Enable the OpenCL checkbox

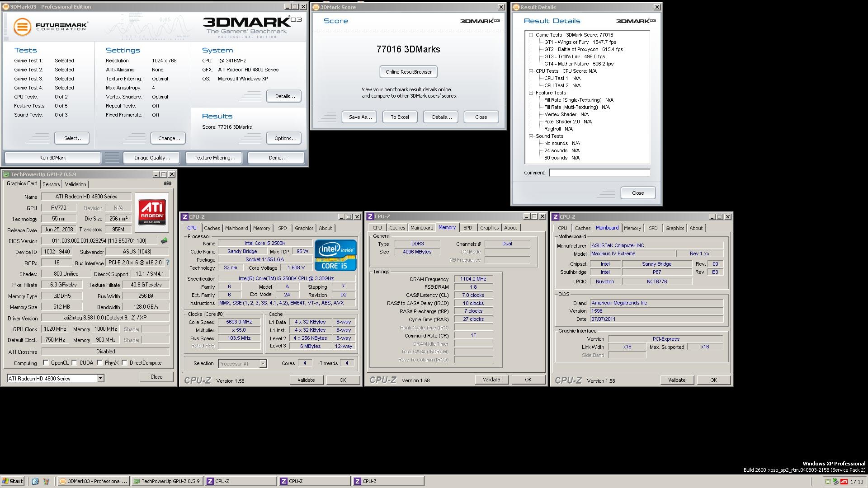point(46,363)
